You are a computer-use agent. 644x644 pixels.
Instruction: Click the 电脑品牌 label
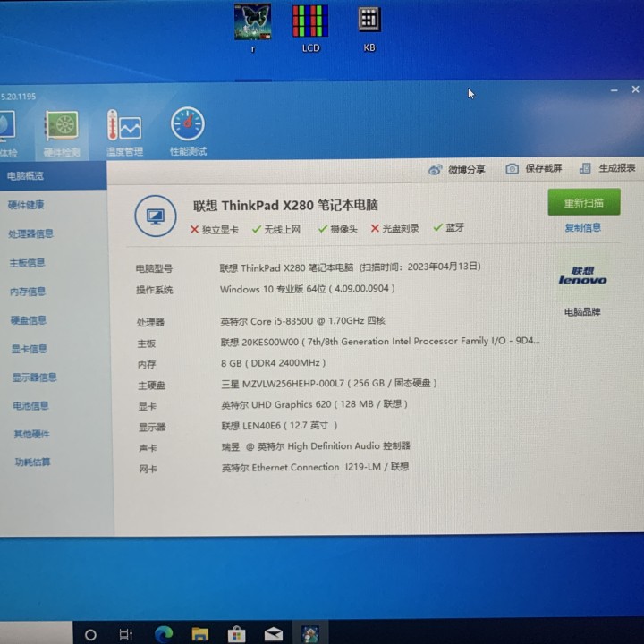[582, 312]
